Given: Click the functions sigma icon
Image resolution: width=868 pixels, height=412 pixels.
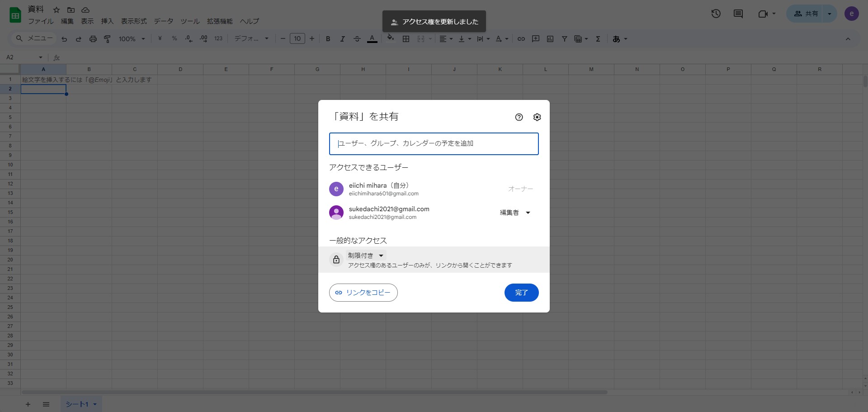Looking at the screenshot, I should click(x=598, y=39).
